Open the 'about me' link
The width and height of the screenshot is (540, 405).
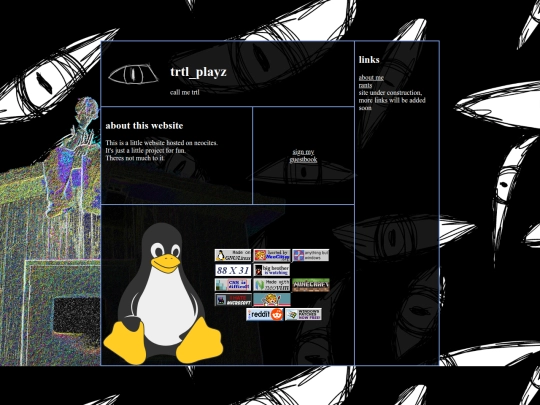coord(371,77)
